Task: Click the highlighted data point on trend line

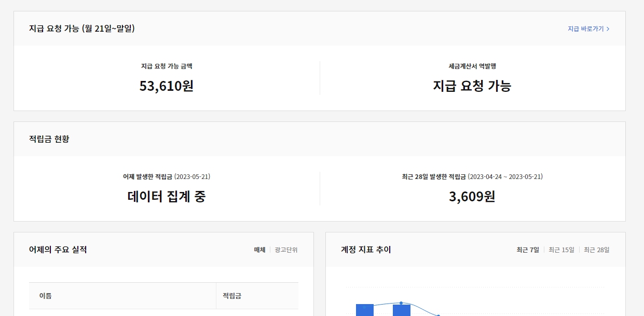Action: pyautogui.click(x=401, y=303)
